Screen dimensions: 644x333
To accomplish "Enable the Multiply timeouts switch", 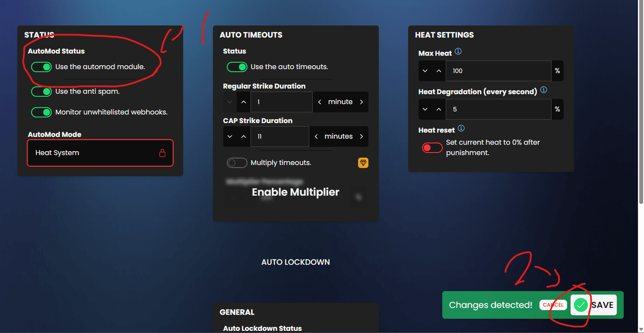I will coord(237,162).
